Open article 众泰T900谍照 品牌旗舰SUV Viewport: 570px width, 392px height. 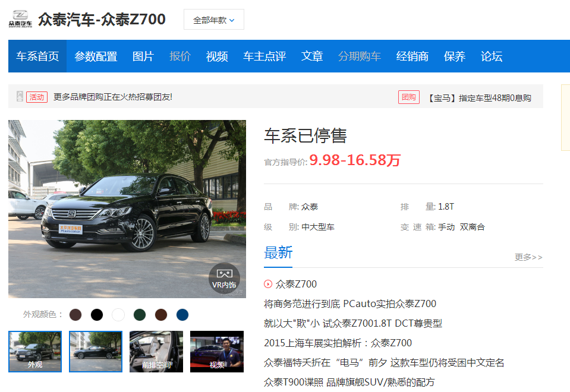pyautogui.click(x=349, y=382)
